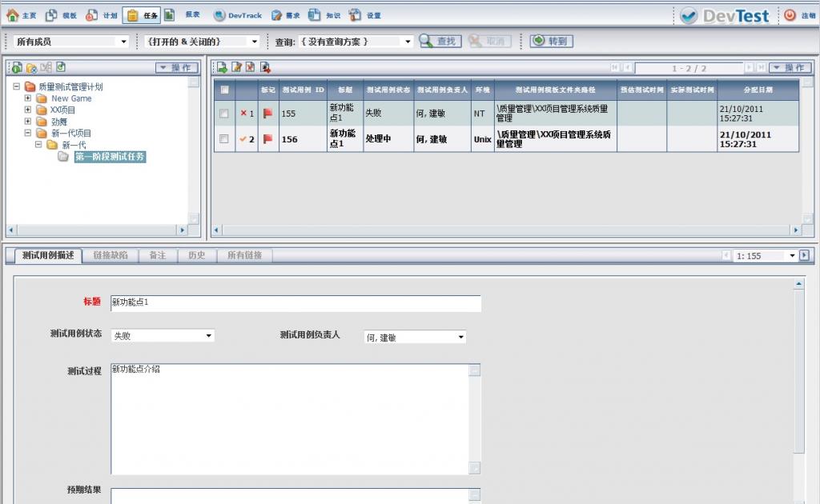
Task: Click the 转到 go-to button
Action: (x=551, y=42)
